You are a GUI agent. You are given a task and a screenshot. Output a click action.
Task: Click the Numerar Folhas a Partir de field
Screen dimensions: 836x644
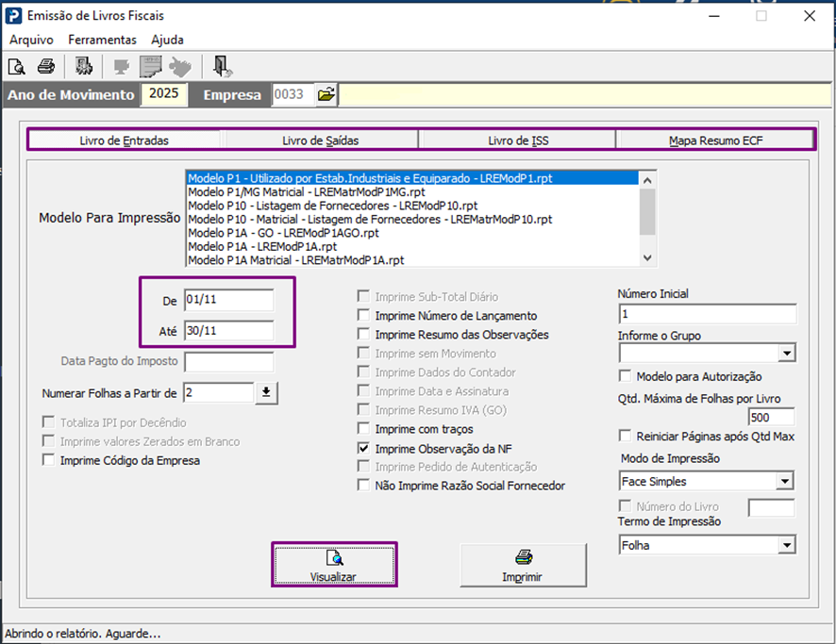coord(219,393)
